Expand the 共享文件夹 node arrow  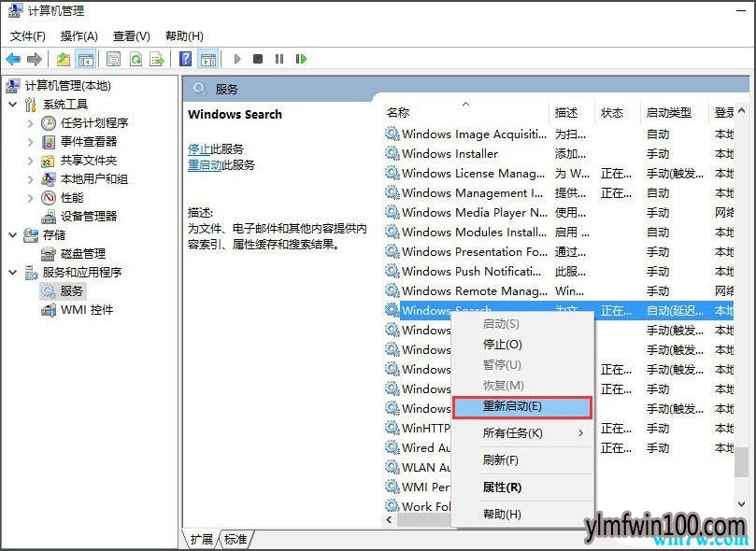click(31, 161)
